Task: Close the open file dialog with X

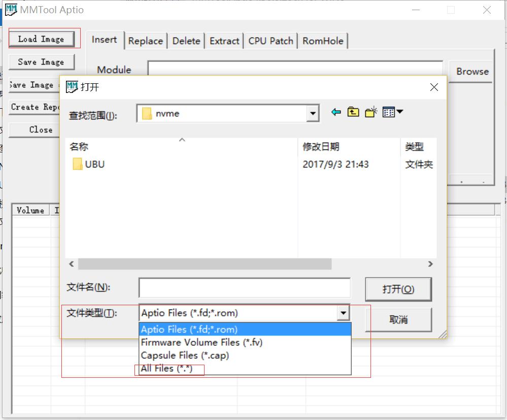Action: point(434,87)
